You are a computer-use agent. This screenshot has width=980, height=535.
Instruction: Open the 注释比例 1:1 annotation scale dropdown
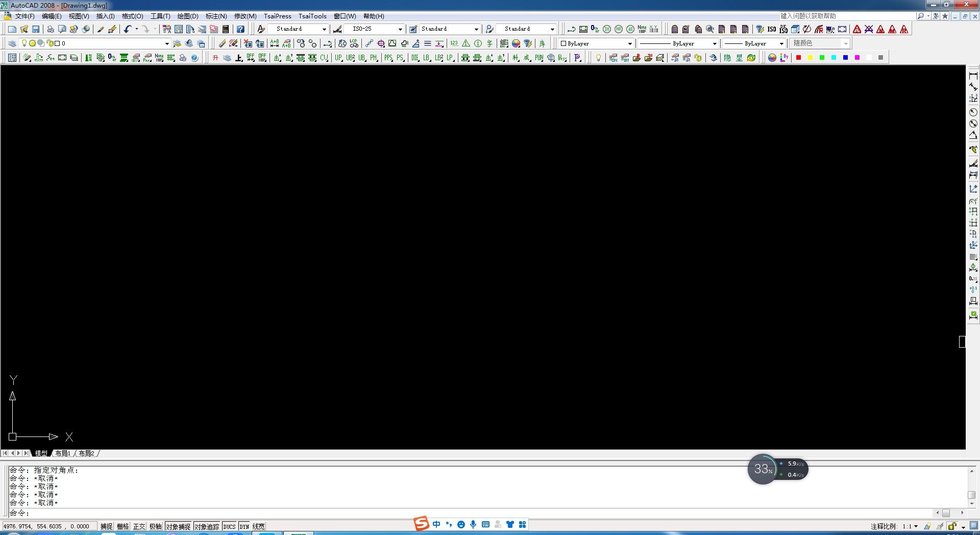pos(910,526)
